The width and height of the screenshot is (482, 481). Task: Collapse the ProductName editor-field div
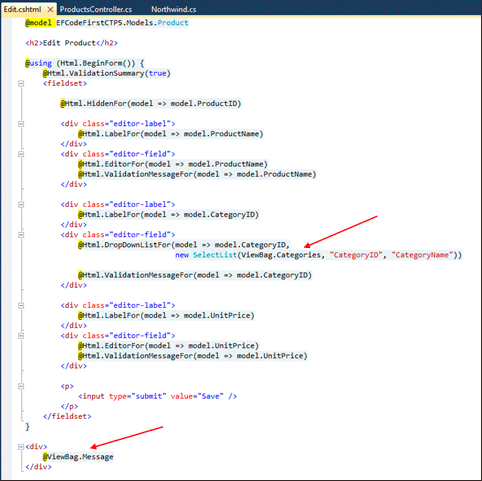coord(21,154)
